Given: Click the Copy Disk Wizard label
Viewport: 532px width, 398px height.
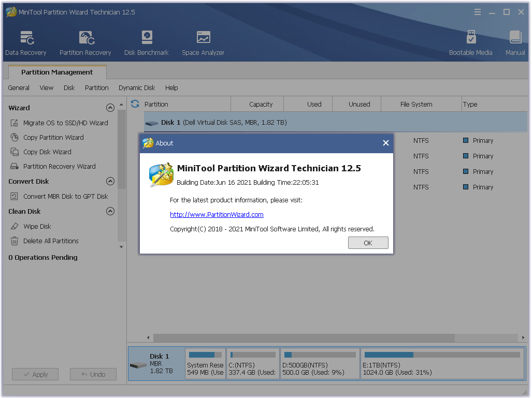Looking at the screenshot, I should tap(47, 152).
